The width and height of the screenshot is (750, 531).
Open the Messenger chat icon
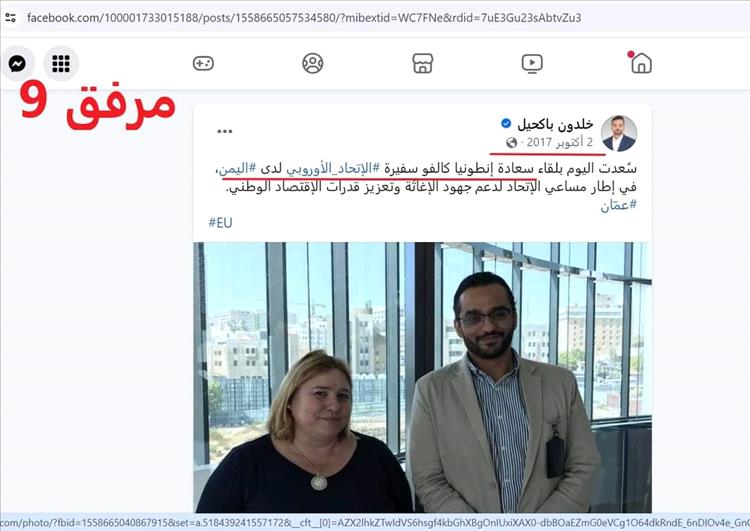coord(18,63)
